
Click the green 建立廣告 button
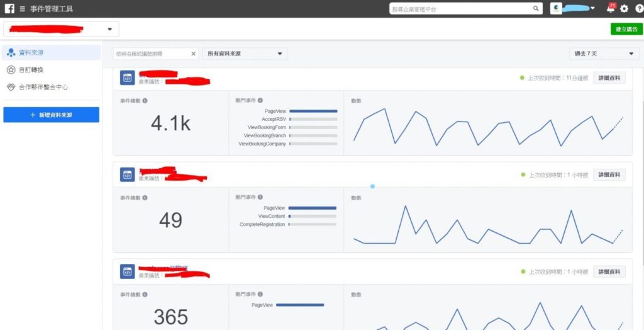[626, 29]
